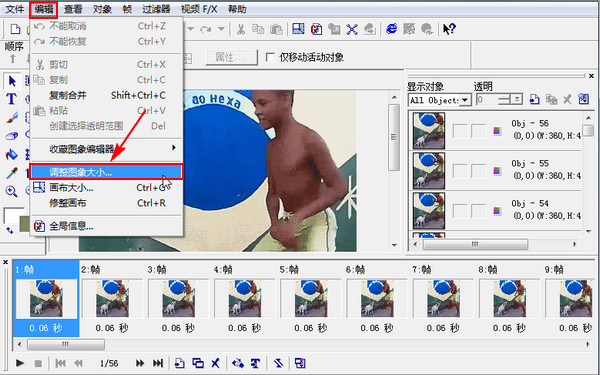Click the add frame icon in bottom toolbar
This screenshot has width=600, height=375.
(179, 363)
